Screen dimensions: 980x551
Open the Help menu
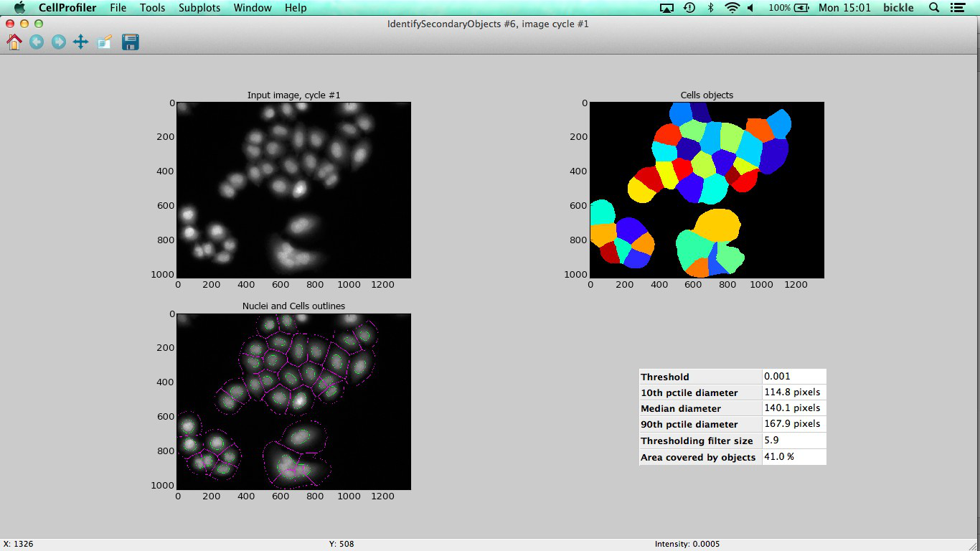[x=296, y=8]
